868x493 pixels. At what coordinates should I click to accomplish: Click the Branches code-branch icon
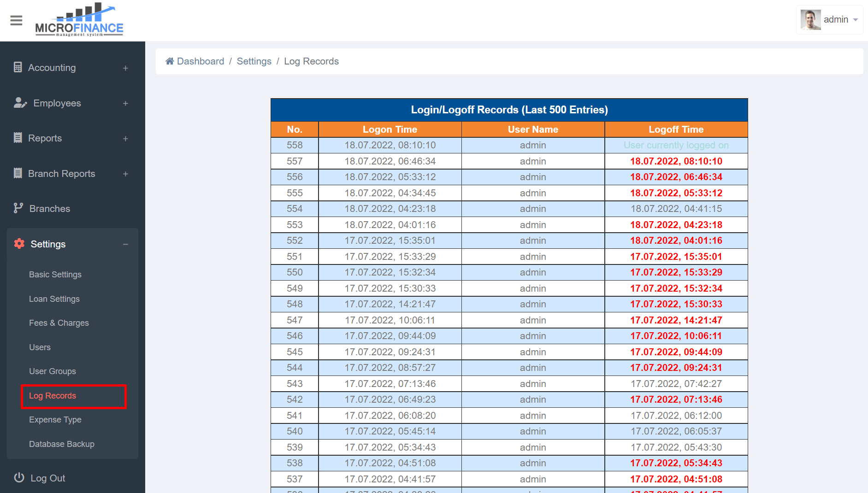pos(18,208)
